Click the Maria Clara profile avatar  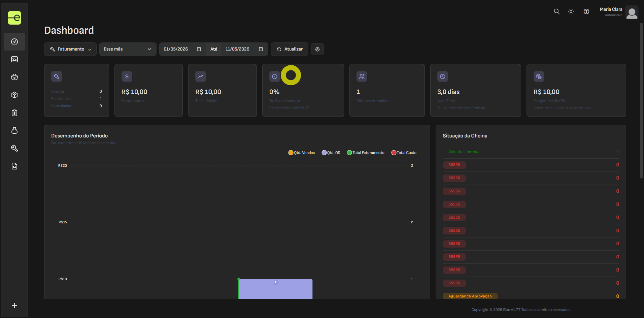pos(632,12)
